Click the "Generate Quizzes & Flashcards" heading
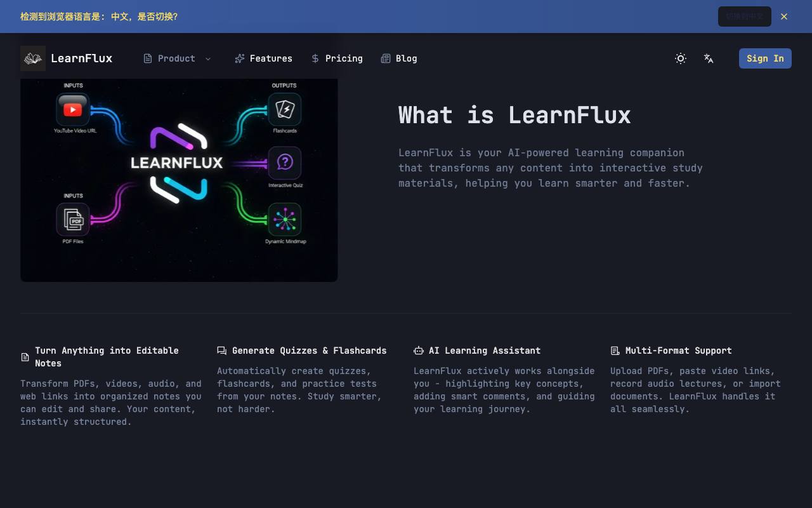Screen dimensions: 812x508 (x=310, y=351)
